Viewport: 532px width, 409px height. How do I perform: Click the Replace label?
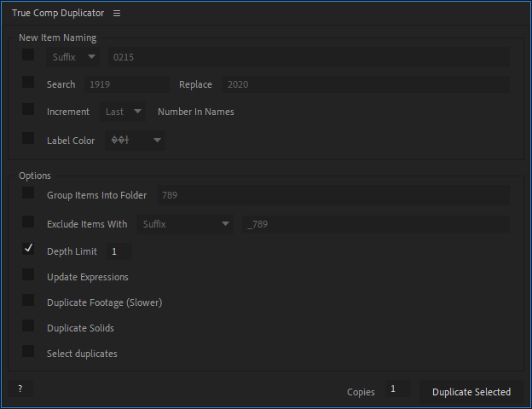coord(195,84)
